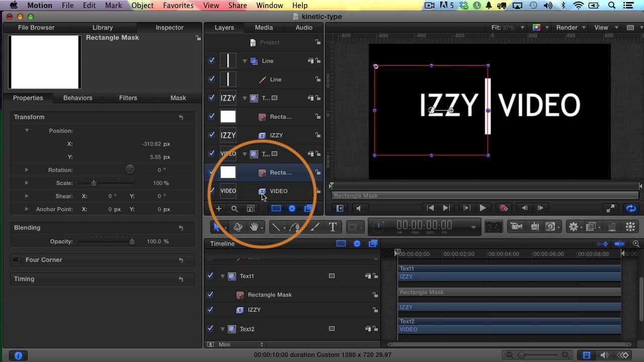
Task: Click the timeline zoom slider
Action: [x=537, y=355]
